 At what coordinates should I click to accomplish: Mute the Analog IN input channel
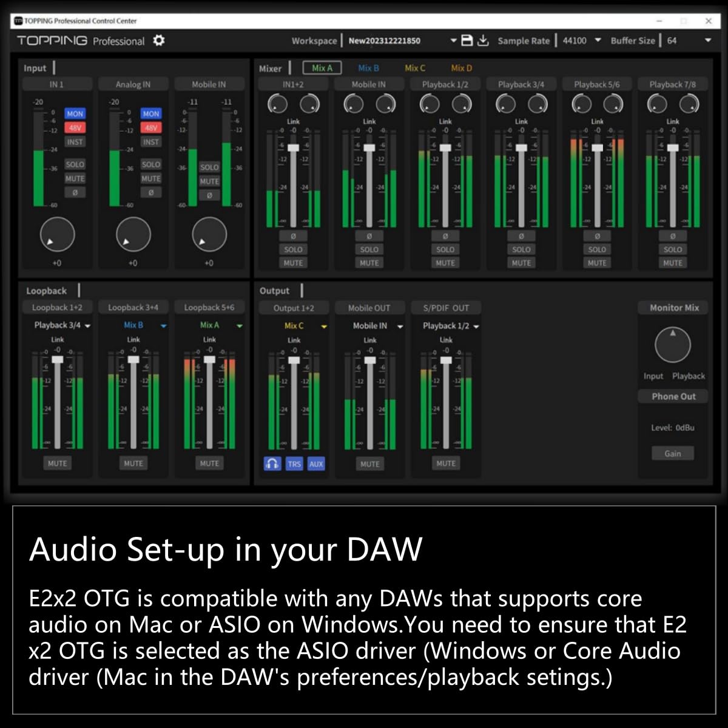point(150,178)
